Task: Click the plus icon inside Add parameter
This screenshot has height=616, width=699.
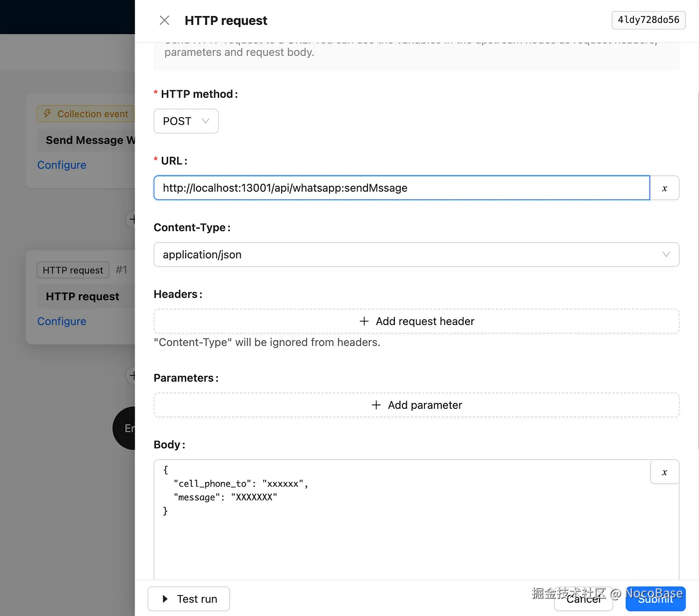Action: coord(376,405)
